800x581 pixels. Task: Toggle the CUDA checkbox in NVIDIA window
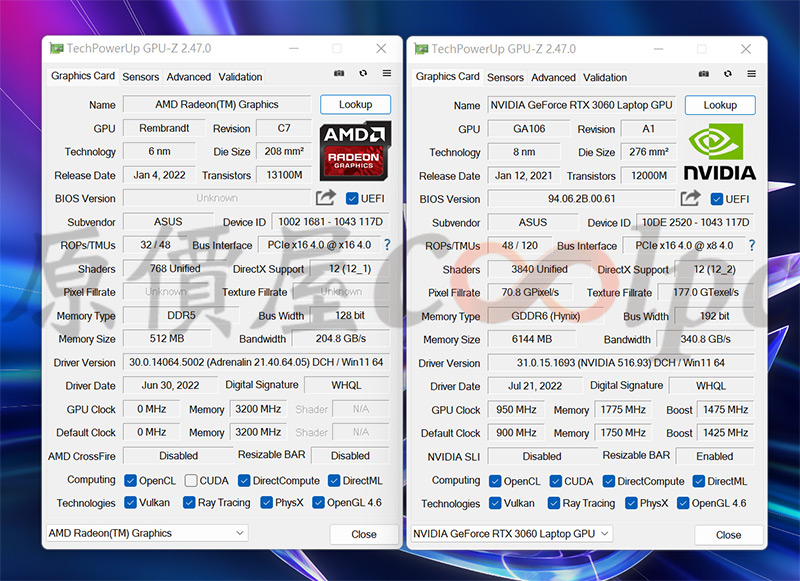tap(556, 481)
